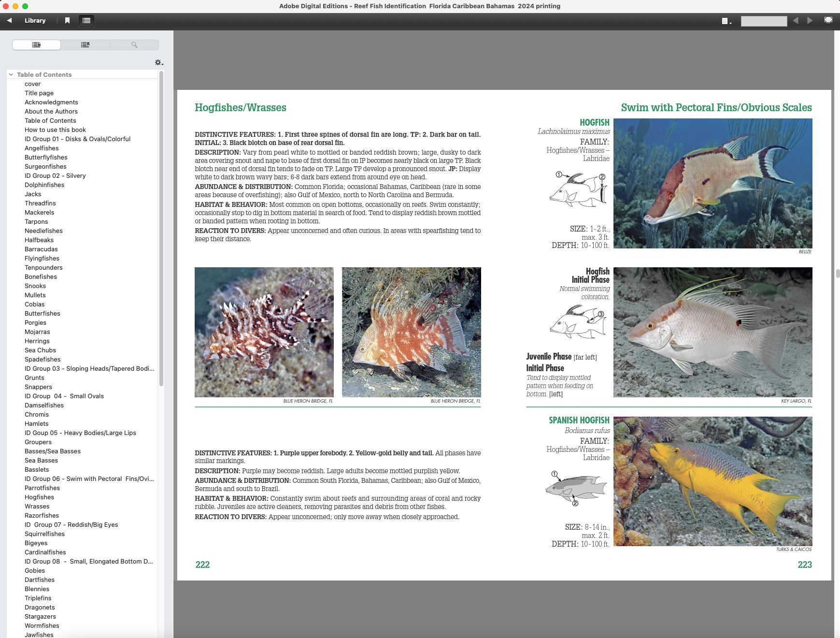The height and width of the screenshot is (638, 840).
Task: Go to the Cardinalfishes chapter
Action: pyautogui.click(x=45, y=552)
